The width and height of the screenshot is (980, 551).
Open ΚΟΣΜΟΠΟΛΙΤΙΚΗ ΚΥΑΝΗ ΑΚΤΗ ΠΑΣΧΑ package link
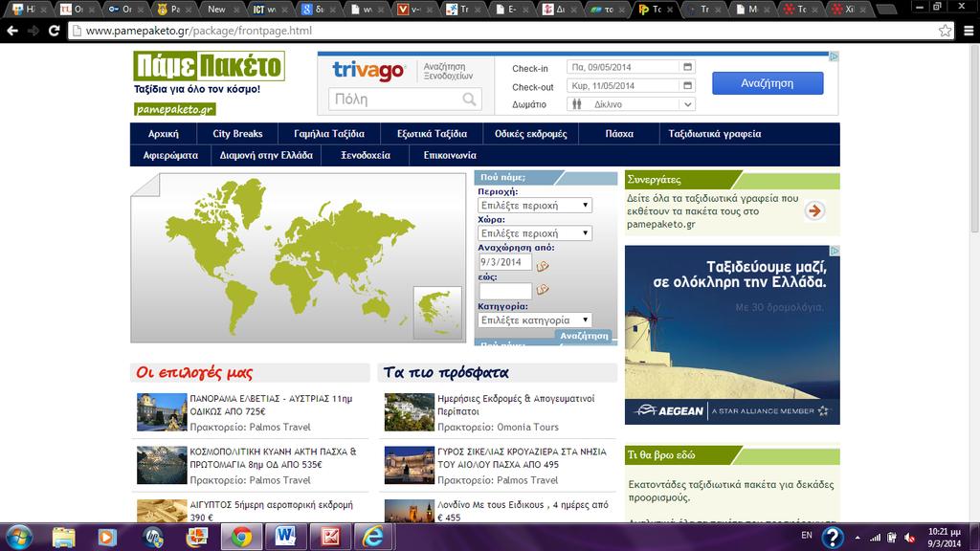click(273, 458)
